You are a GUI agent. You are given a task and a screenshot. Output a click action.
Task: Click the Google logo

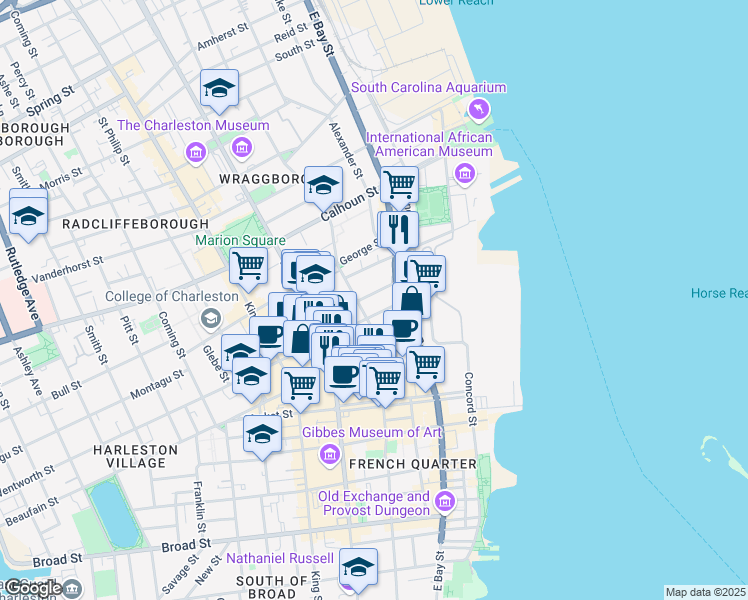click(x=33, y=588)
